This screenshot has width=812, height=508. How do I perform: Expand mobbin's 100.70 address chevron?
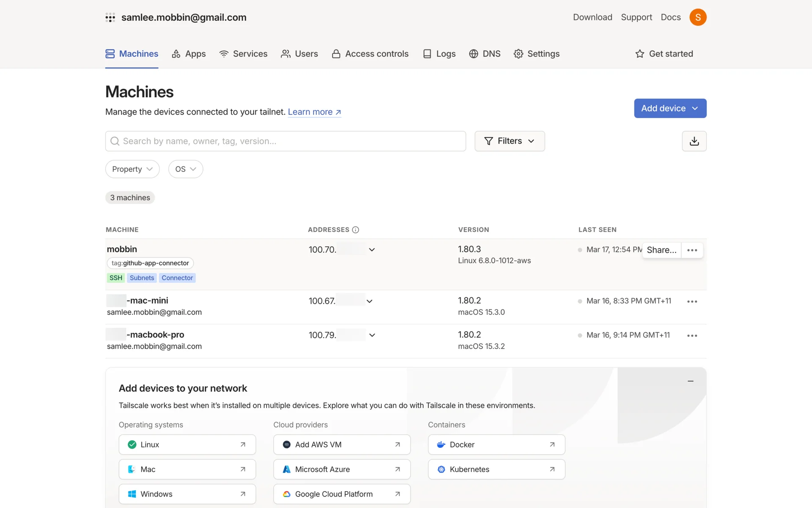point(372,250)
